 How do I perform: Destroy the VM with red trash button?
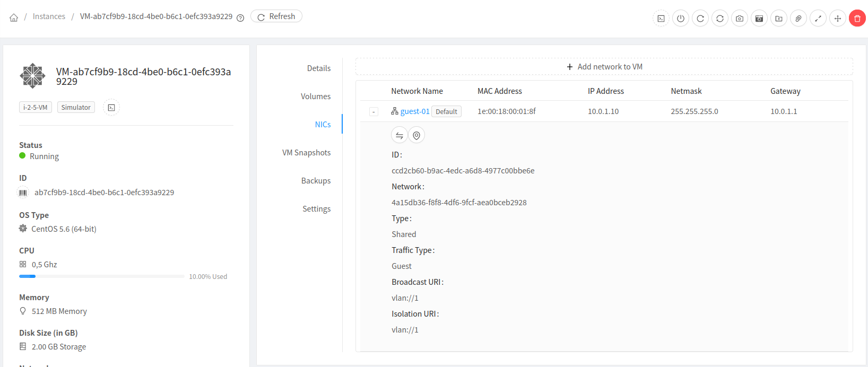(857, 19)
